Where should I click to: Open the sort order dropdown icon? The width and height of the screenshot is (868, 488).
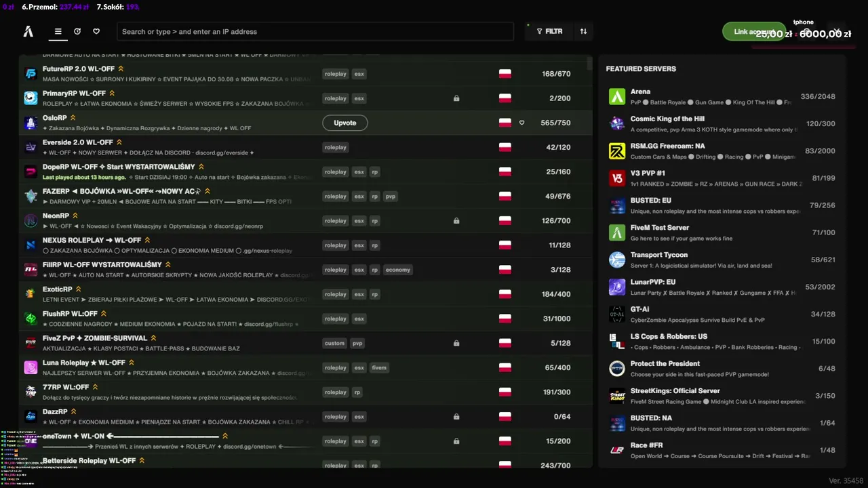[583, 31]
